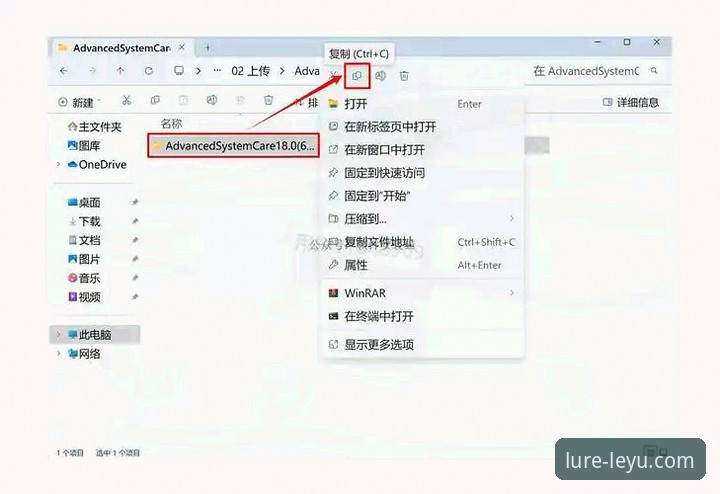Expand the 网络 tree node
The height and width of the screenshot is (494, 720).
pos(58,353)
